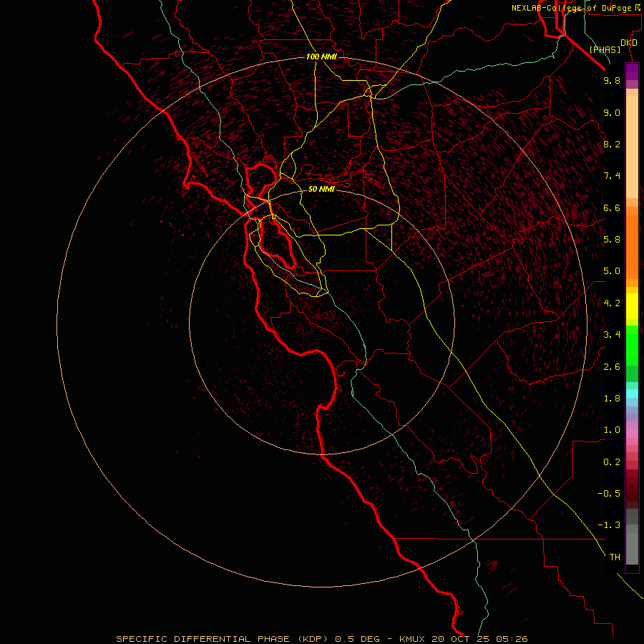Click the 0.2 value on the color scale
644x644 pixels.
(x=612, y=462)
